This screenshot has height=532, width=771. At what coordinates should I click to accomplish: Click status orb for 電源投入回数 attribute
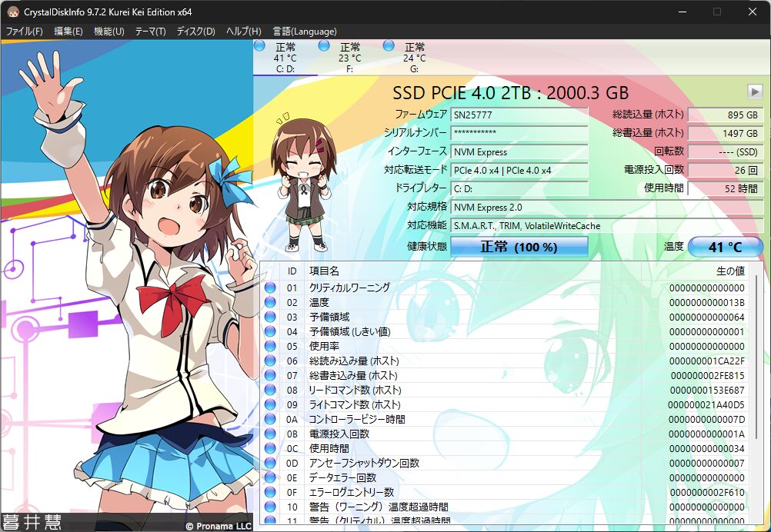pos(270,434)
